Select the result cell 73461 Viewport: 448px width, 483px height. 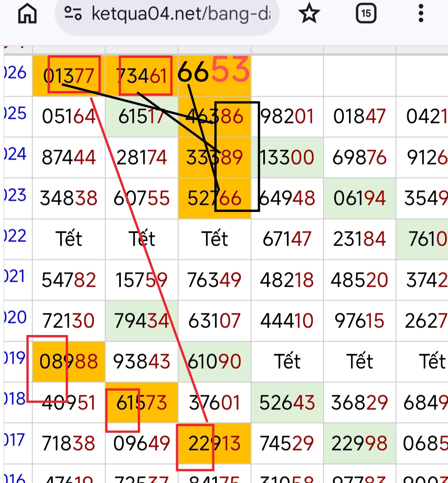coord(142,76)
